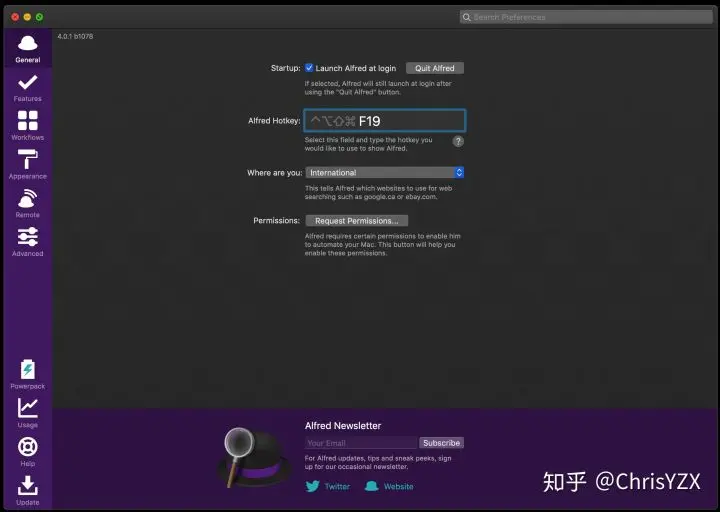Click the Quit Alfred button
Viewport: 720px width, 512px height.
click(434, 68)
